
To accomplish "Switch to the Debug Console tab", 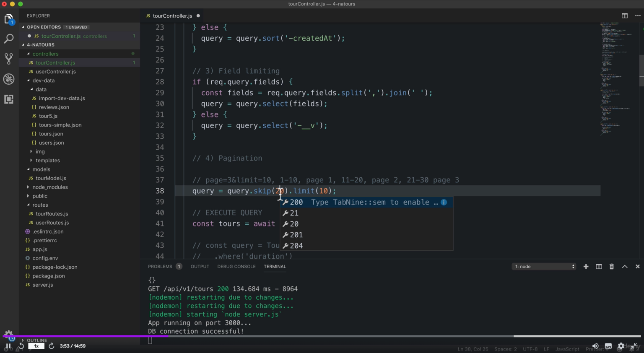I will pos(236,267).
